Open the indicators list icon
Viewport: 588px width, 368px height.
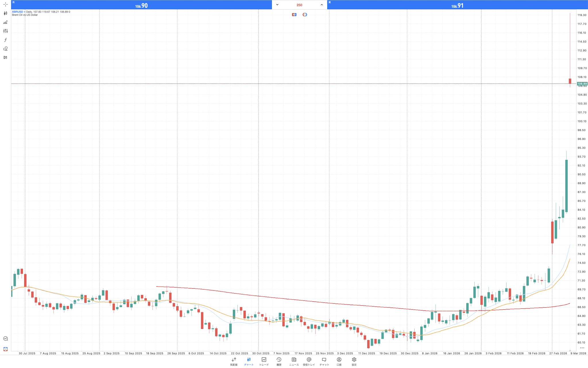[5, 22]
